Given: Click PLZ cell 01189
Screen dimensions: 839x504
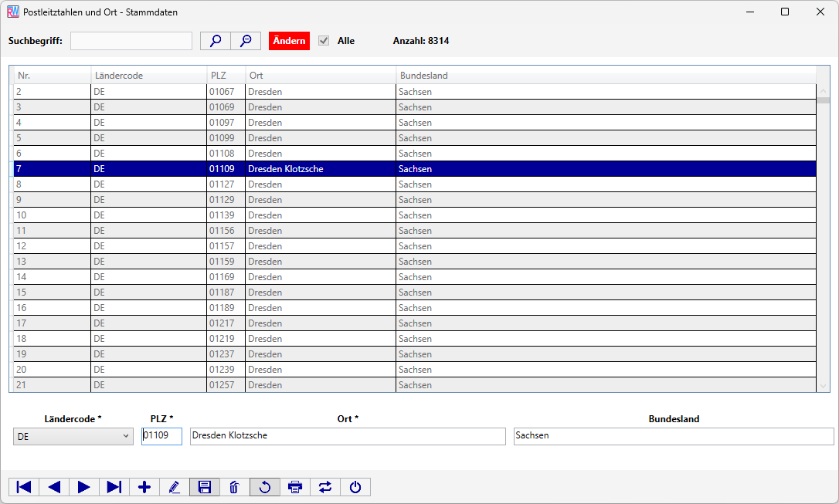Looking at the screenshot, I should 226,309.
